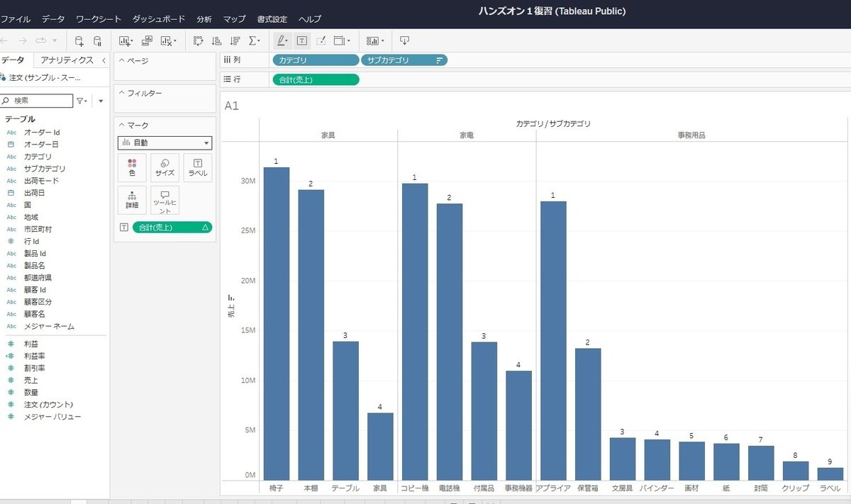Screen dimensions: 851x504
Task: Open the Show Mark Labels (T) icon
Action: [x=301, y=40]
